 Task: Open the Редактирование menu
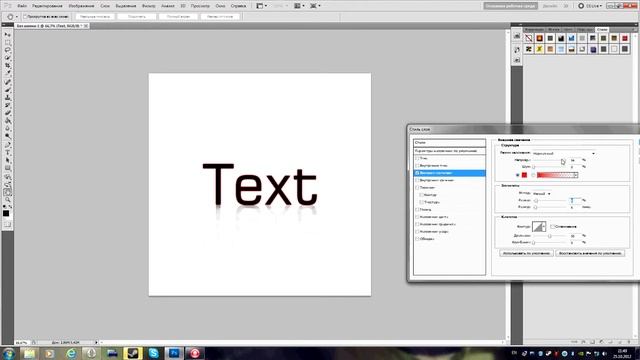[47, 6]
